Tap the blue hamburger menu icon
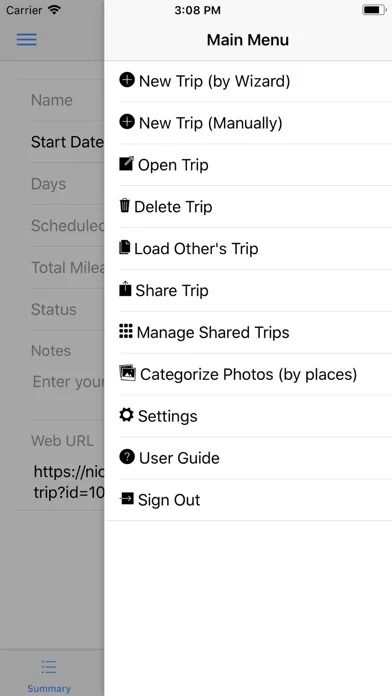 (27, 40)
